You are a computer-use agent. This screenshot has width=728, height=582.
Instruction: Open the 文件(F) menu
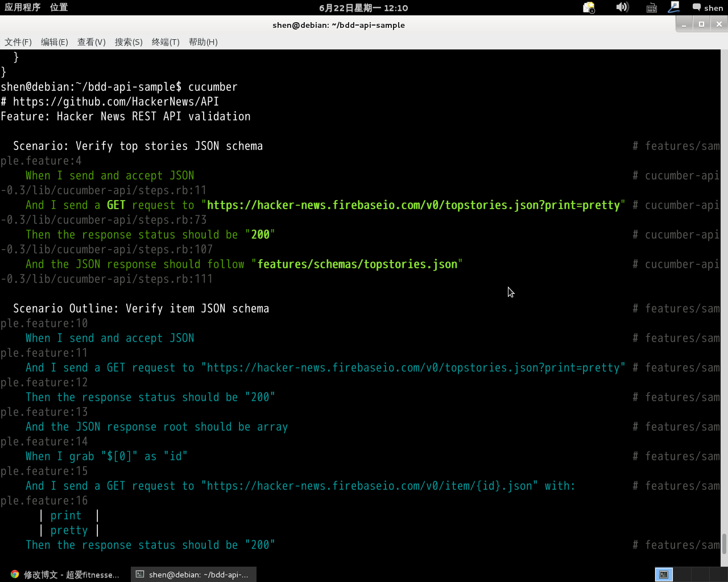tap(18, 41)
